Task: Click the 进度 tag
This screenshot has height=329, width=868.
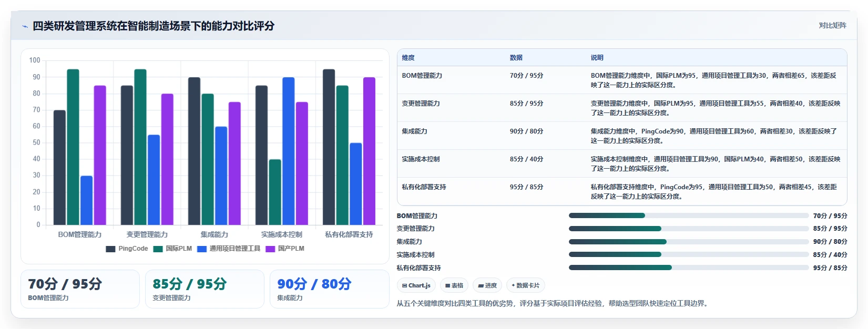Action: click(487, 285)
